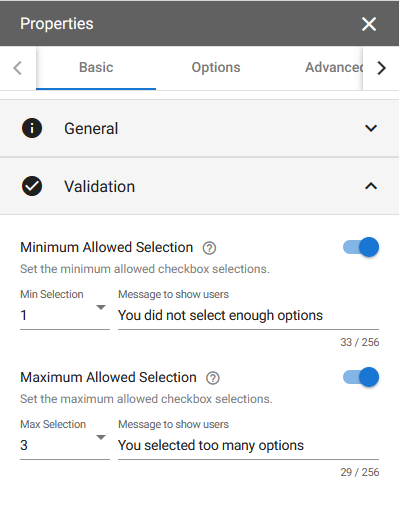Open the Min Selection dropdown
Screen dimensions: 399x530
[x=65, y=315]
